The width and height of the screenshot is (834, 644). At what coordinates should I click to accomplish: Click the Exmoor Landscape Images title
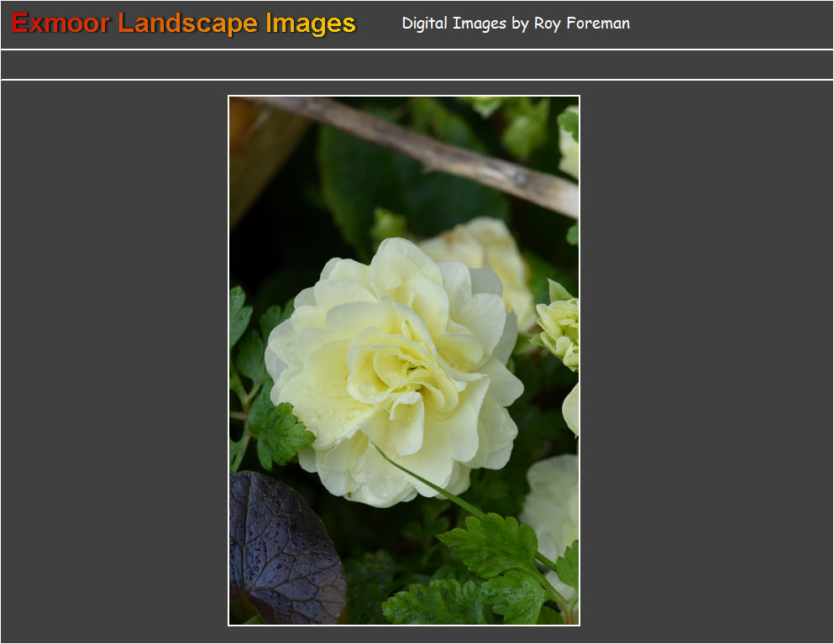click(x=184, y=24)
